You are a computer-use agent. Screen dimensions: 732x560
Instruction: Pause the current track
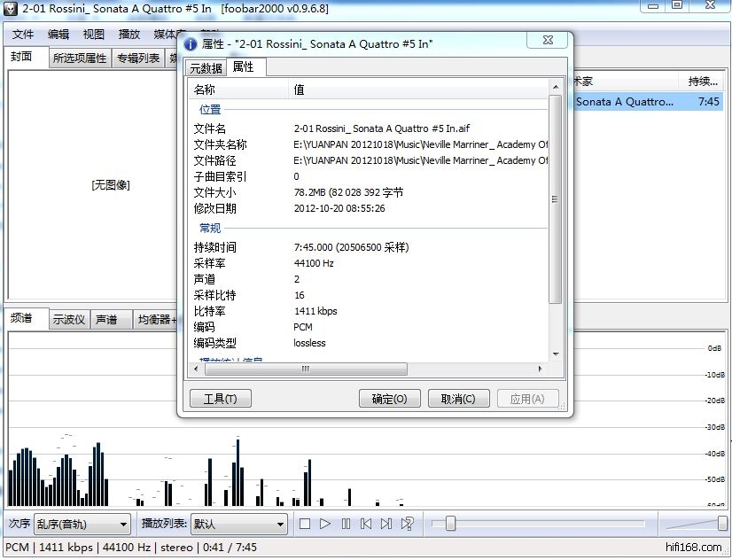346,524
